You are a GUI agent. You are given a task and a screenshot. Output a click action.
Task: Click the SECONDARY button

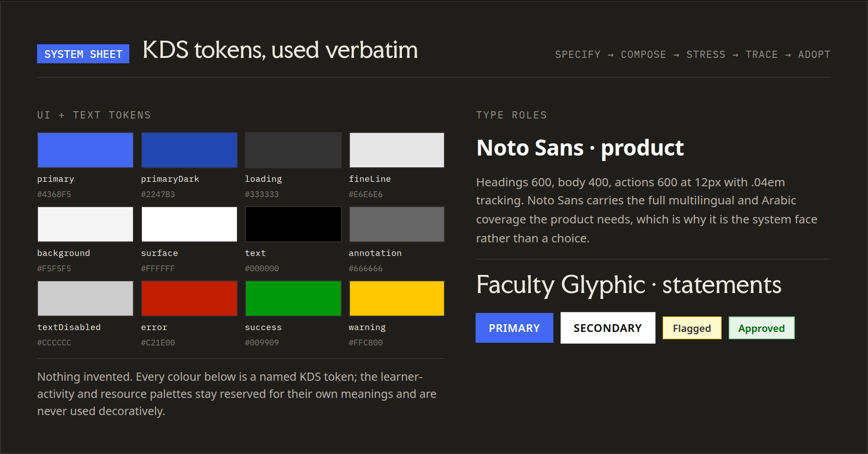pos(608,328)
